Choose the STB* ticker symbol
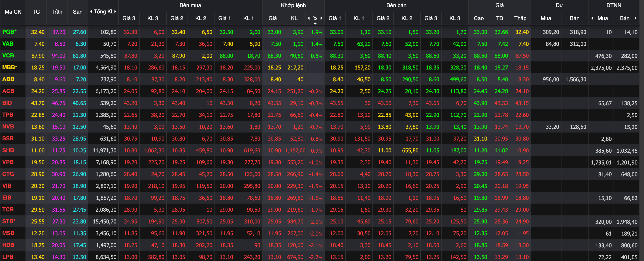This screenshot has width=644, height=261. click(9, 221)
